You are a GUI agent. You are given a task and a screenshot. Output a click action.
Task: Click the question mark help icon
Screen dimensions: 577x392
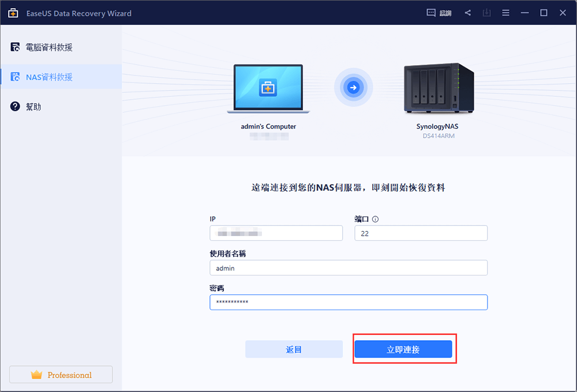tap(15, 106)
